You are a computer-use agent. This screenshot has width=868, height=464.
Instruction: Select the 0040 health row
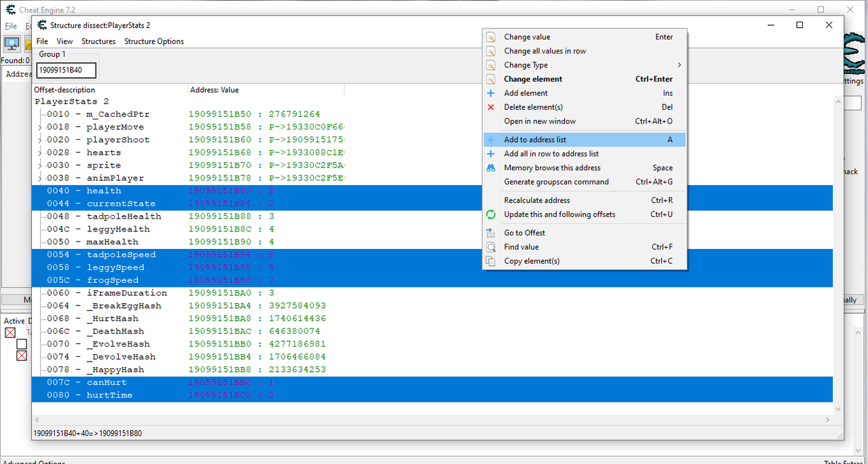tap(433, 191)
